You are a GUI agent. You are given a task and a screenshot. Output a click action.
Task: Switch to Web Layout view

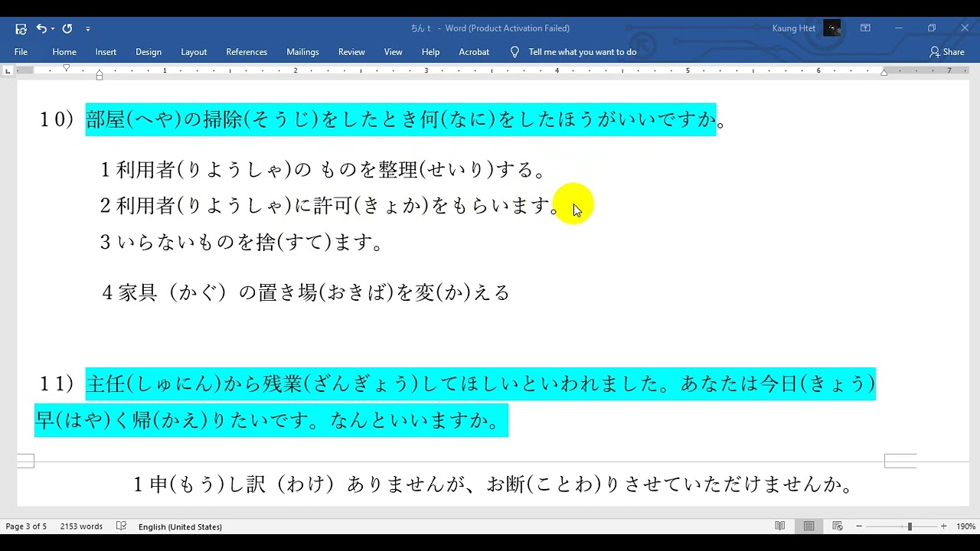(838, 527)
